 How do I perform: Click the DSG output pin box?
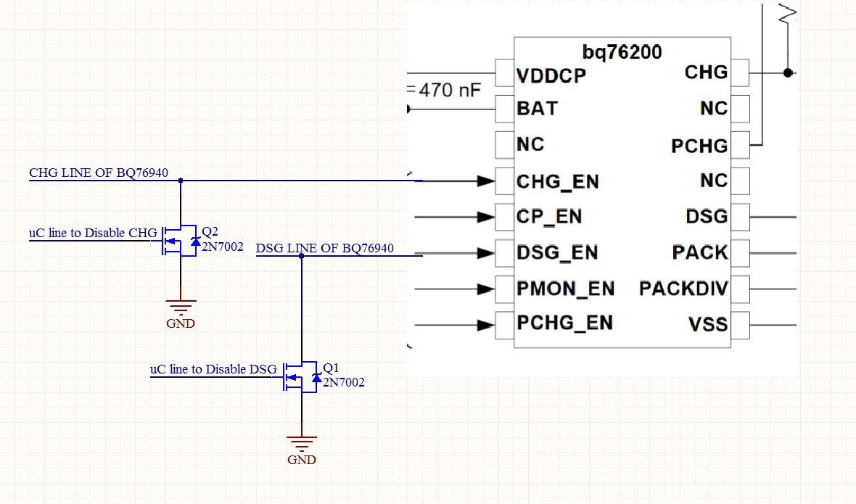coord(740,217)
